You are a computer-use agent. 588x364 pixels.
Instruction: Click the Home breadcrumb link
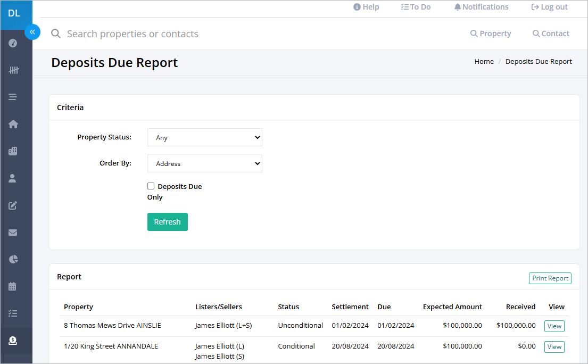(484, 62)
